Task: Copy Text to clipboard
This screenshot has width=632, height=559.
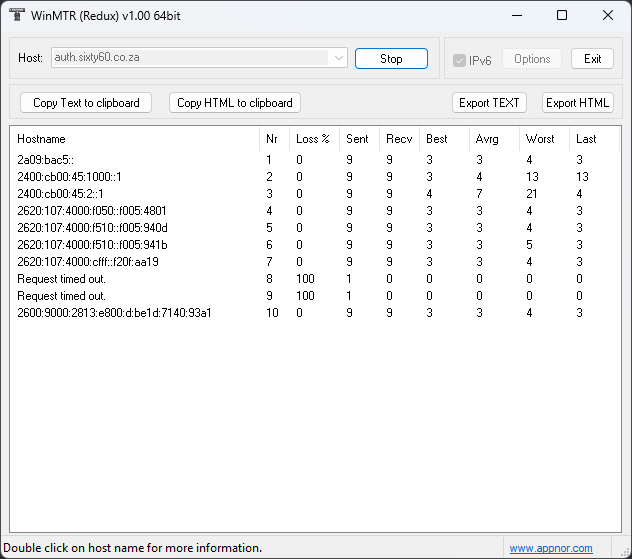Action: tap(86, 103)
